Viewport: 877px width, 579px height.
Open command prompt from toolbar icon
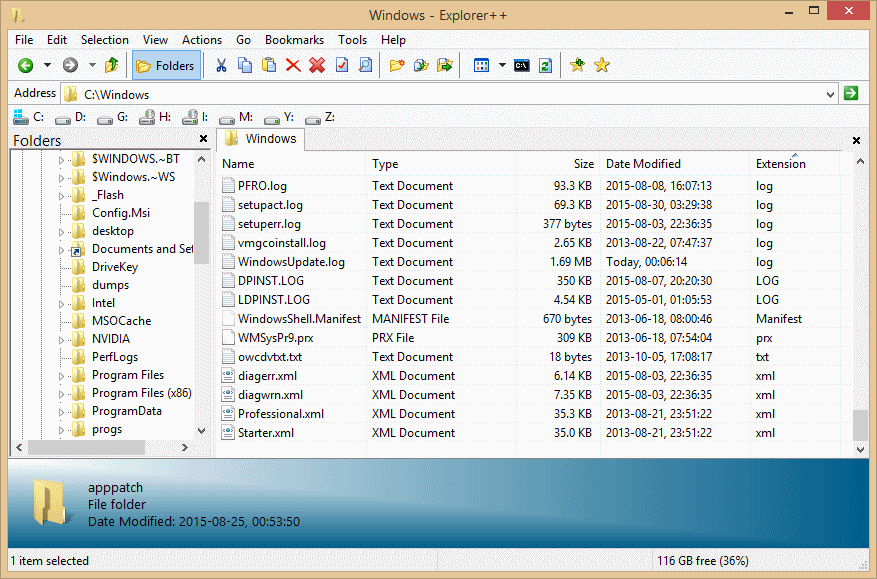pos(521,66)
